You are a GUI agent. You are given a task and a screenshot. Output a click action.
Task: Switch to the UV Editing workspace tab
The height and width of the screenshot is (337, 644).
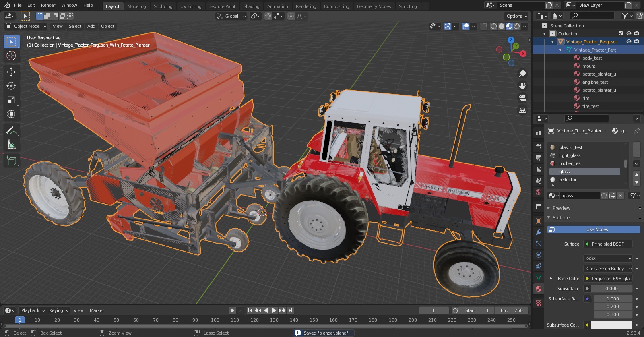point(191,6)
